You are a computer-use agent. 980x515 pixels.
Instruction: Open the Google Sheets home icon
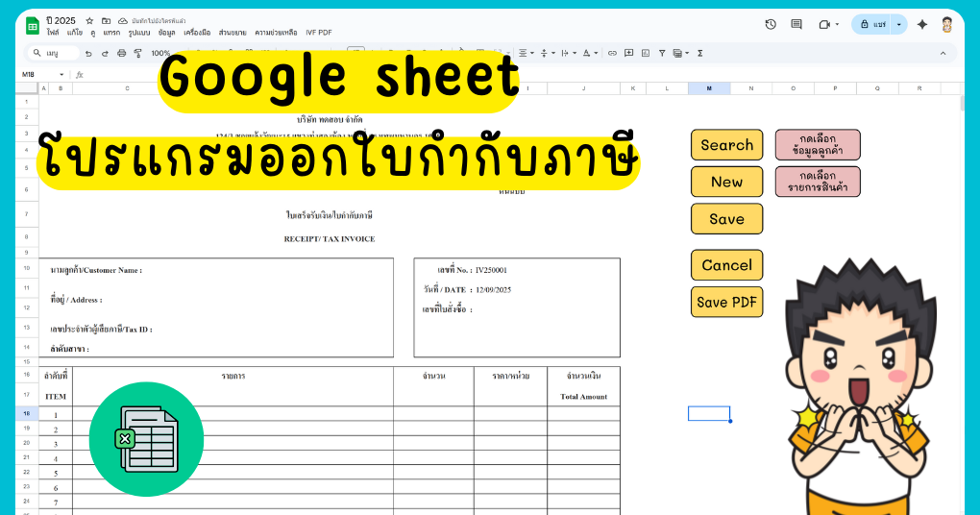click(32, 26)
